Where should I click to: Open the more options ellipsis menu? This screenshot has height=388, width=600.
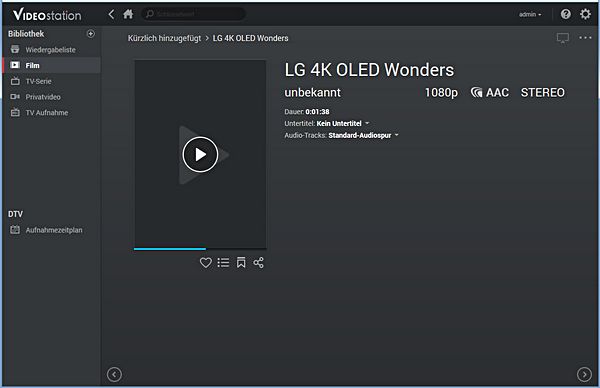point(585,37)
